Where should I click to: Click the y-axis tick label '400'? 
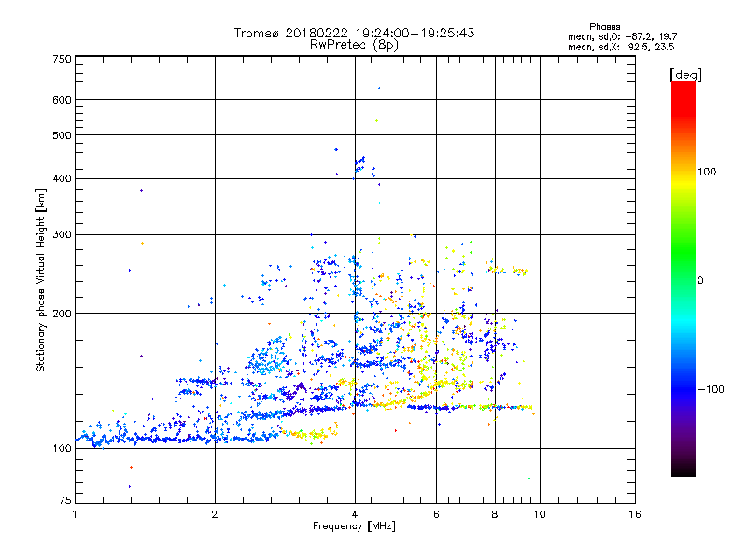click(62, 178)
